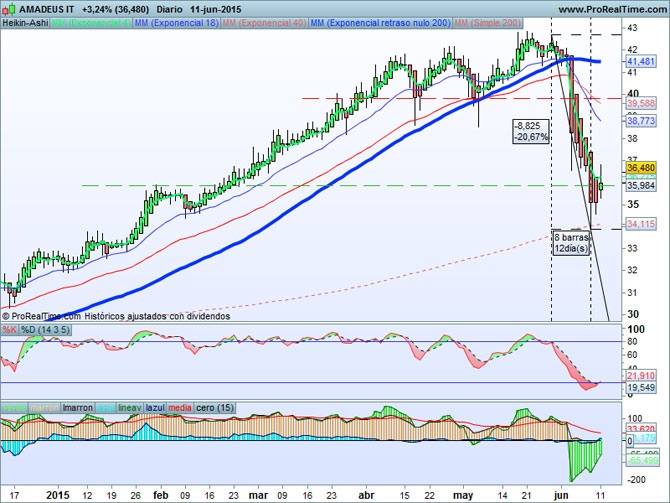Screen dimensions: 670x503
Task: Click the jun label on the time axis
Action: tap(561, 495)
